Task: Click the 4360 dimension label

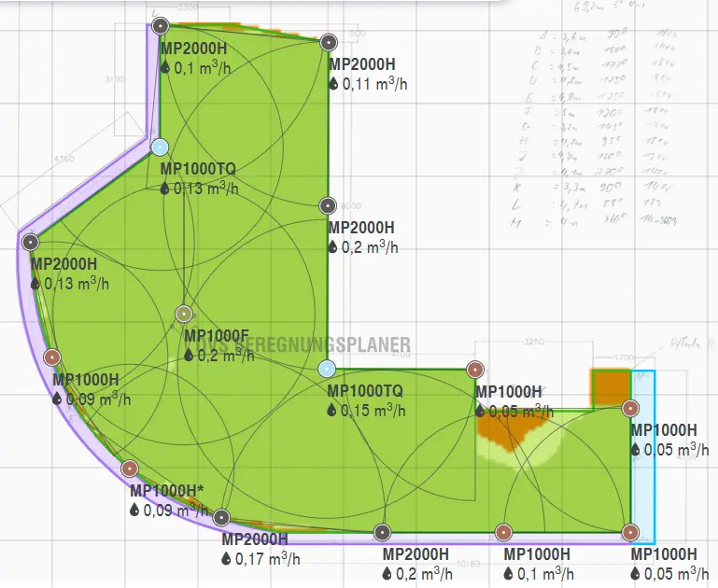Action: click(x=64, y=159)
